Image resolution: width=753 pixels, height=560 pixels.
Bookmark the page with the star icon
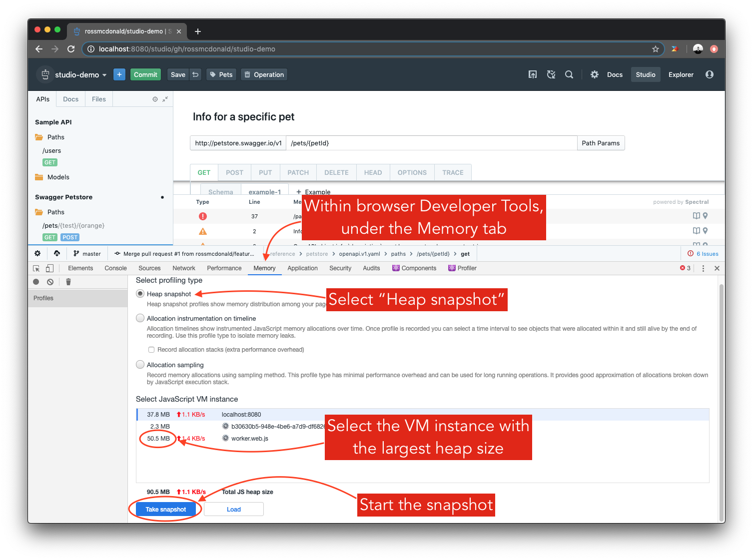pyautogui.click(x=656, y=49)
